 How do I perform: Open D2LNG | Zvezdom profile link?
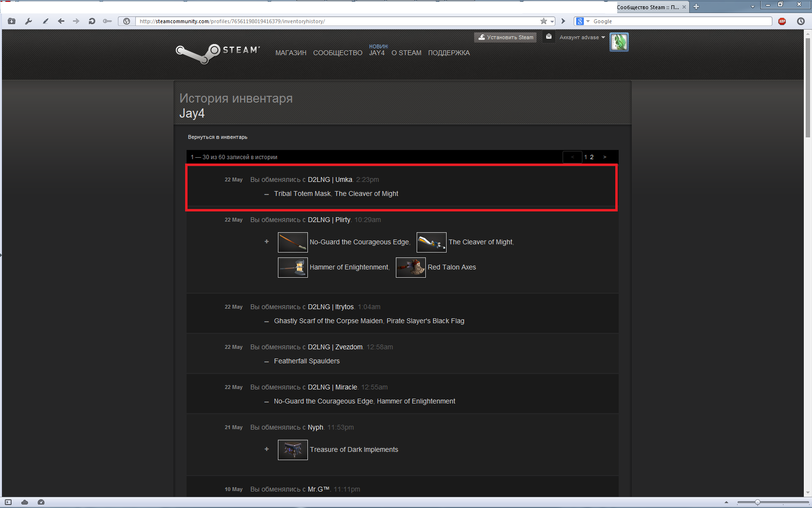click(x=335, y=347)
